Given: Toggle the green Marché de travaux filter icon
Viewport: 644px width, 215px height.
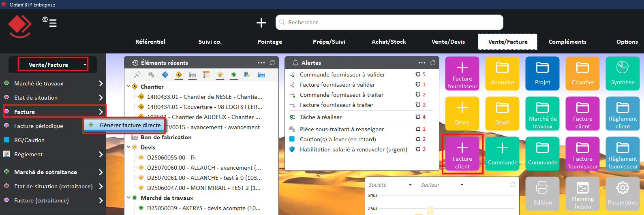Looking at the screenshot, I should (x=234, y=75).
